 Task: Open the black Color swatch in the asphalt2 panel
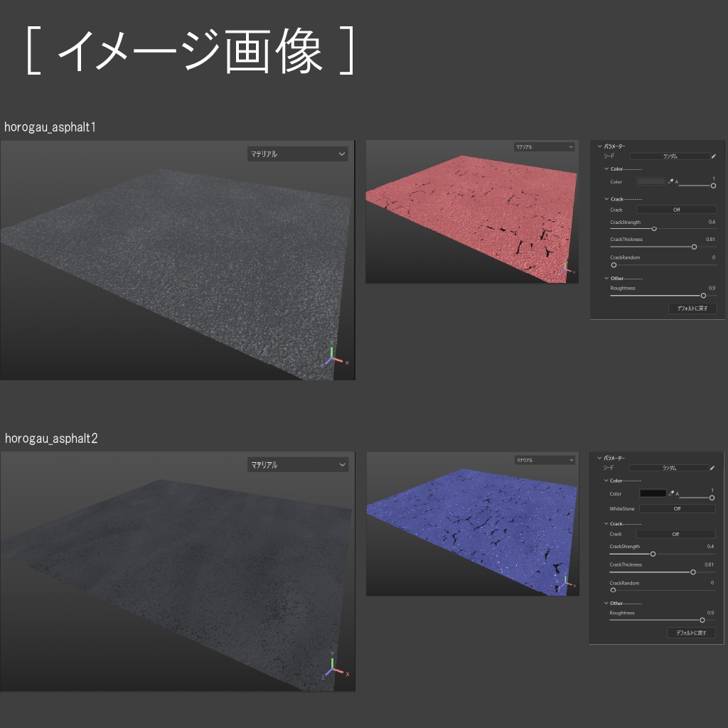(x=653, y=493)
